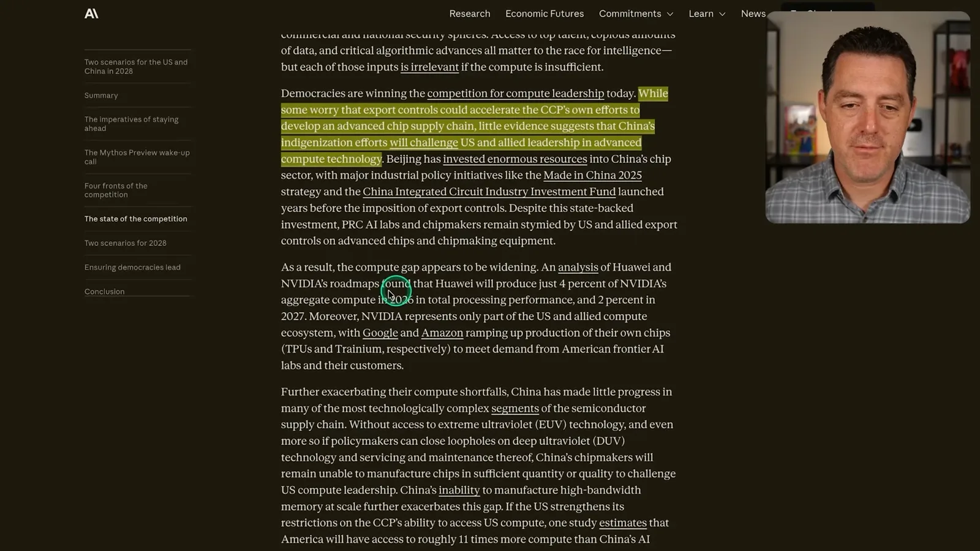
Task: Open the 'inability' hyperlink
Action: coord(459,490)
